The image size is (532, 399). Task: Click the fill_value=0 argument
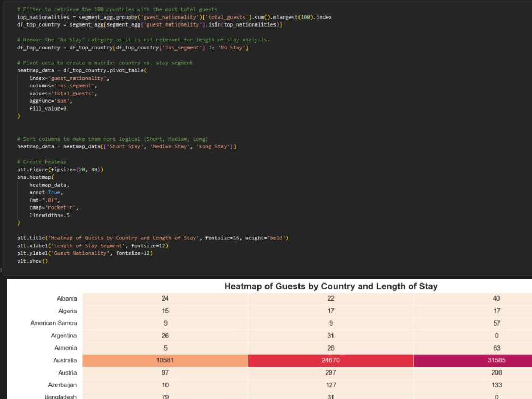tap(48, 109)
